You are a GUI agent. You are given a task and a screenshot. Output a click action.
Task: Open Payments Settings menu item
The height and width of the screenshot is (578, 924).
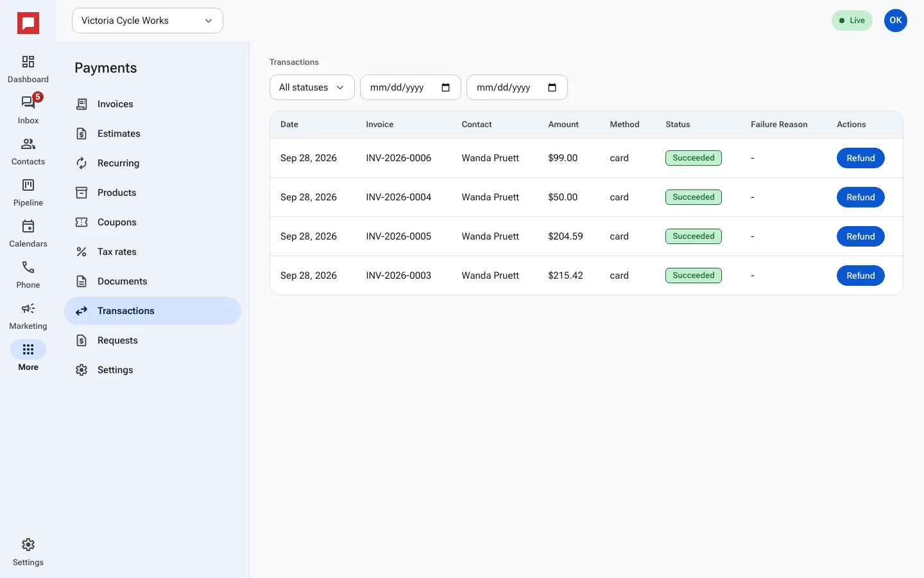coord(153,370)
